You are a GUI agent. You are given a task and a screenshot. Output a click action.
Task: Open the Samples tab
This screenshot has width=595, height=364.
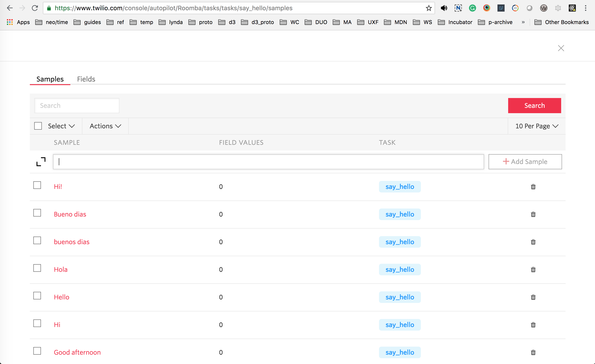50,79
